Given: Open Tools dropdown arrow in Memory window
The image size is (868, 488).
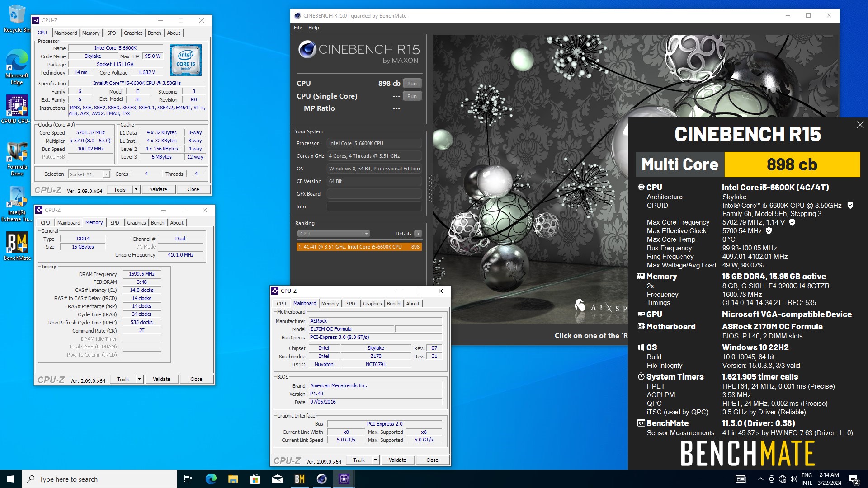Looking at the screenshot, I should click(139, 379).
